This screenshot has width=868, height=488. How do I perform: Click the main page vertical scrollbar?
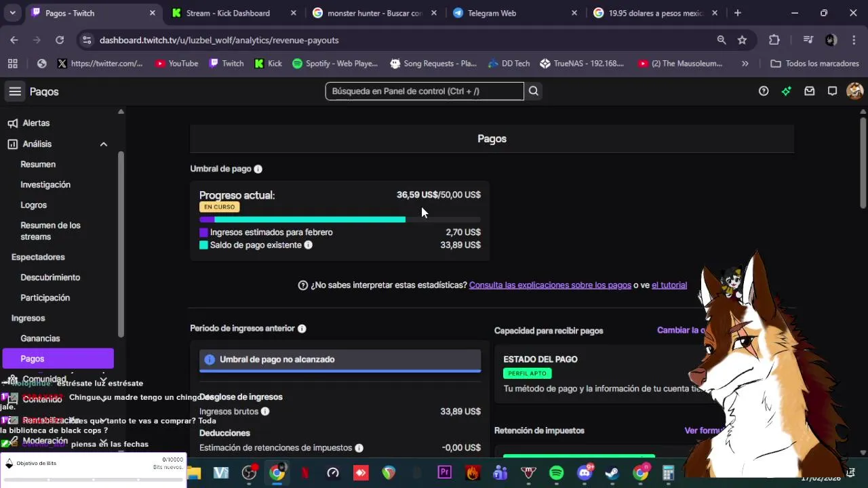click(x=863, y=163)
